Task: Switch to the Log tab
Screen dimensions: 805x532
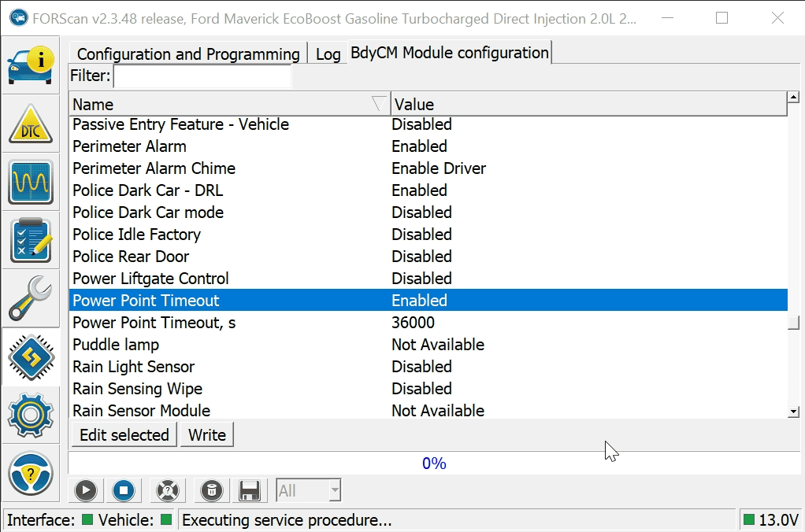Action: coord(327,53)
